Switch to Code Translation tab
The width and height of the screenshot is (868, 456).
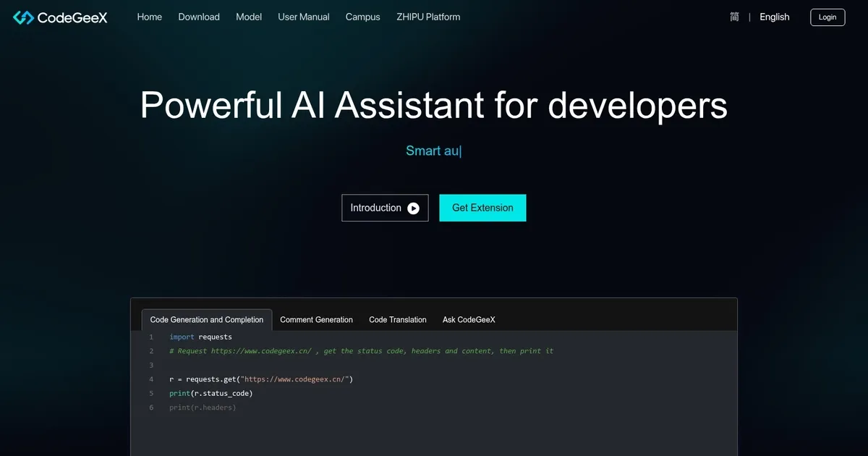398,320
